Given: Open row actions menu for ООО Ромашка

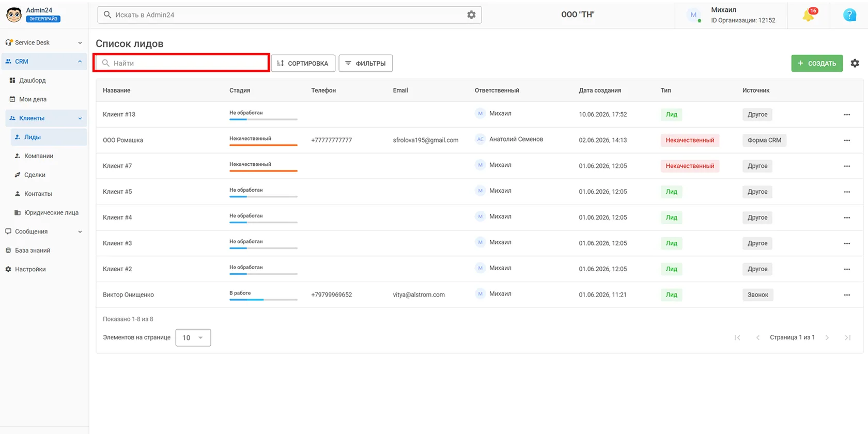Looking at the screenshot, I should tap(847, 141).
